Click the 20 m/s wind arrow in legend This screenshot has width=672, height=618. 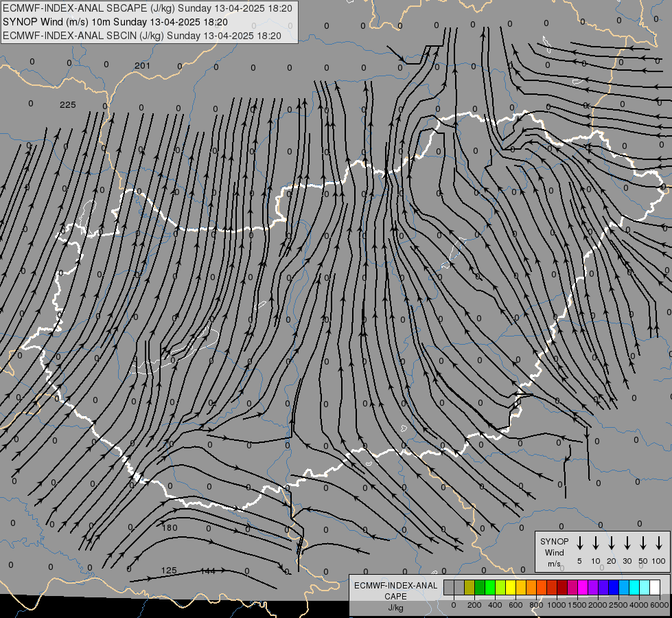click(612, 543)
